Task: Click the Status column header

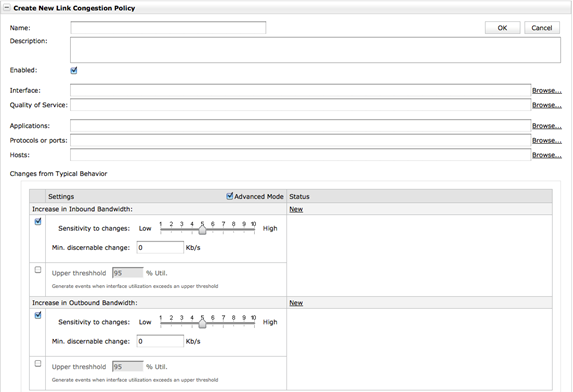Action: 299,197
